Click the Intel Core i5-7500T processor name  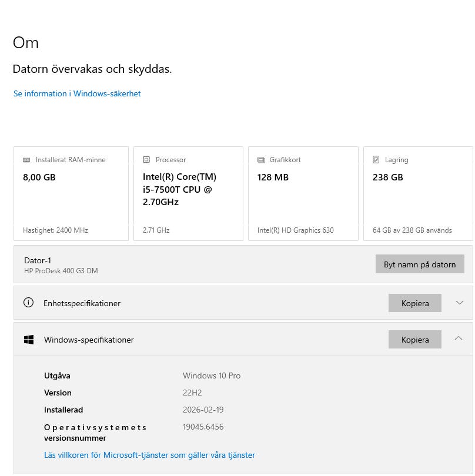click(x=179, y=189)
